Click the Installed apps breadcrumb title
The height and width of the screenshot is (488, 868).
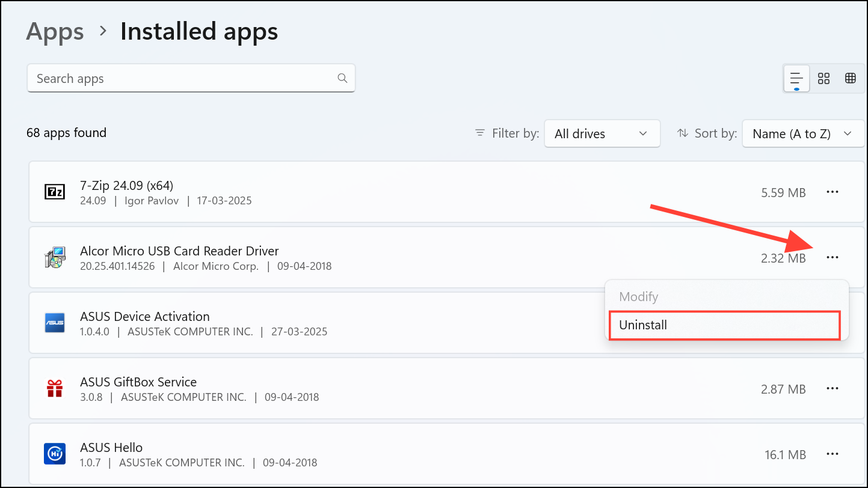(199, 31)
